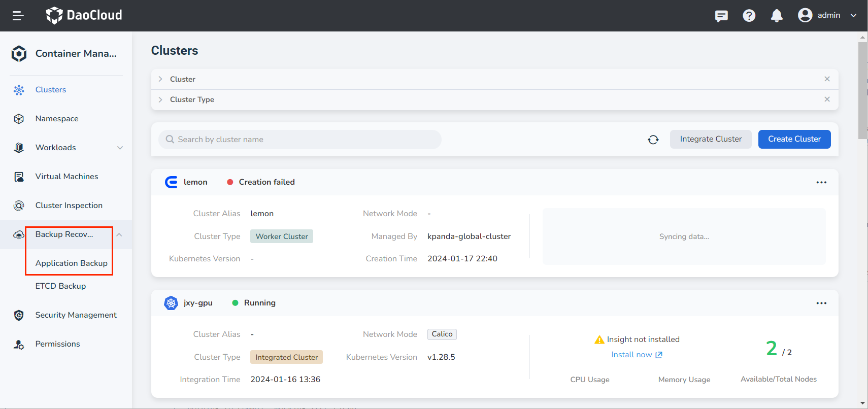Collapse the hamburger navigation menu
The width and height of the screenshot is (868, 409).
(18, 16)
